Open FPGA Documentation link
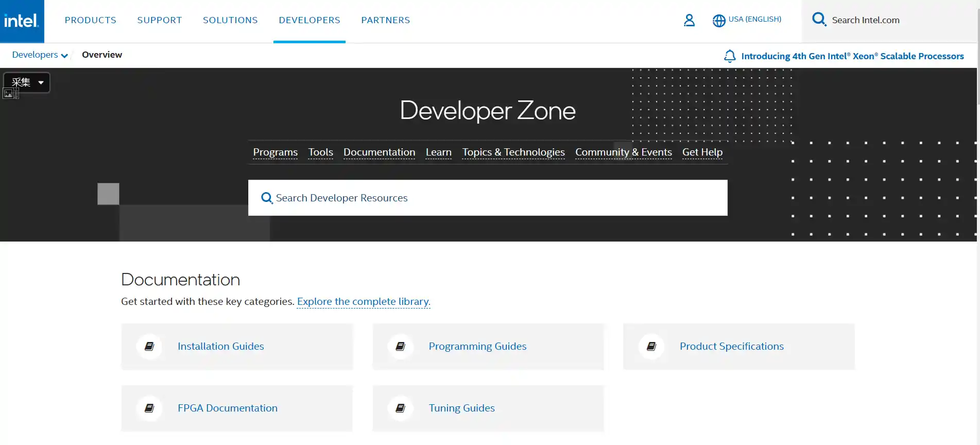Image resolution: width=980 pixels, height=445 pixels. 228,408
